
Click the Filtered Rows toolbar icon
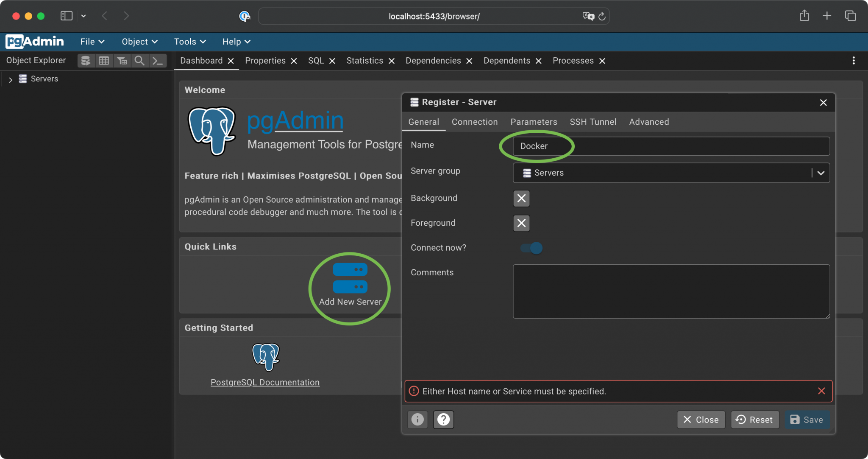tap(122, 61)
